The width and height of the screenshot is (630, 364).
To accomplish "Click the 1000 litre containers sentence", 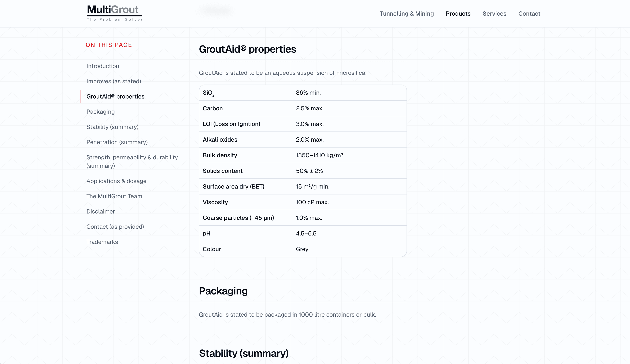I will (288, 315).
